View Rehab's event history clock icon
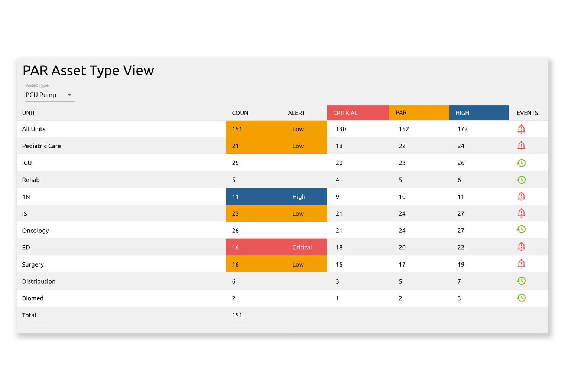 521,179
